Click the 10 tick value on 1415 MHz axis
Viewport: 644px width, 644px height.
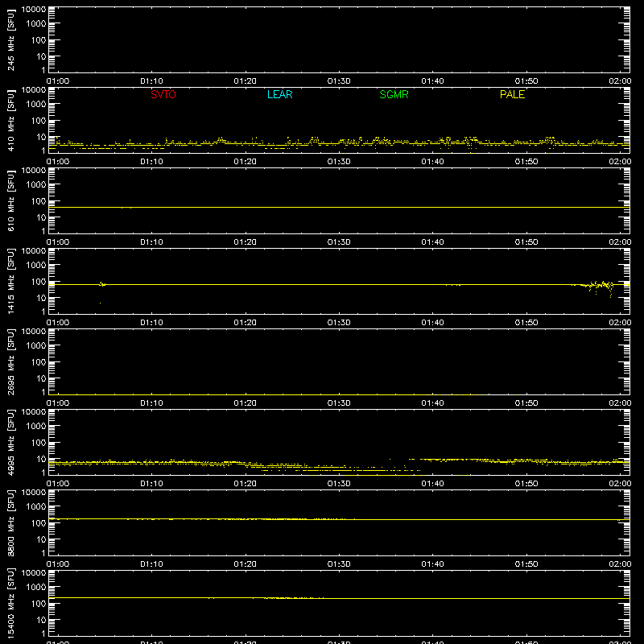(x=41, y=298)
